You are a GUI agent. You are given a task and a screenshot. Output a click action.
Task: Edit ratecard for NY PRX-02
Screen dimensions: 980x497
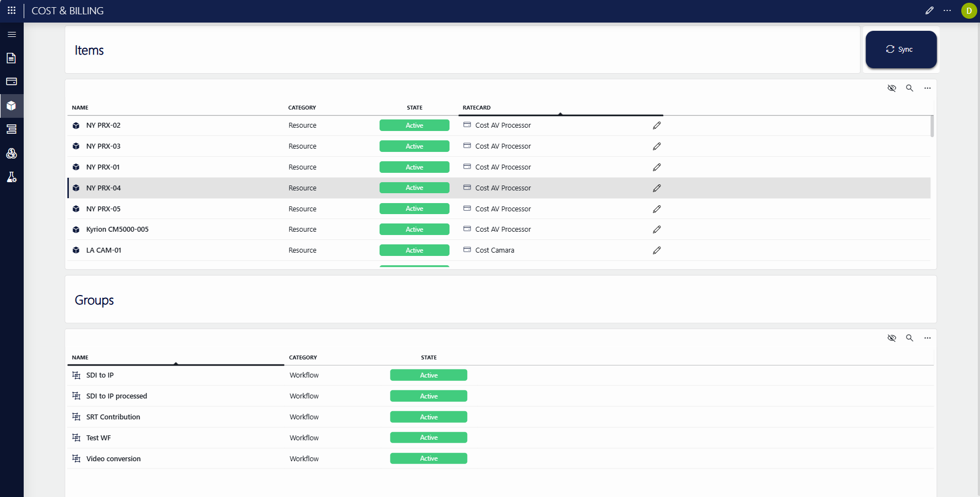657,125
